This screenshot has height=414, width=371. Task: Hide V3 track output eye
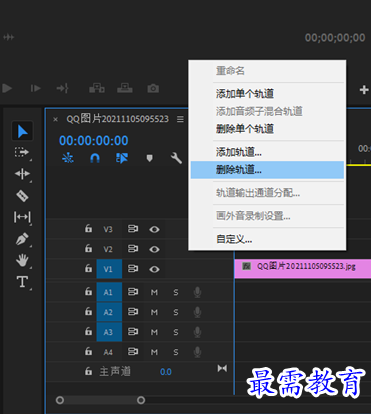pyautogui.click(x=154, y=229)
